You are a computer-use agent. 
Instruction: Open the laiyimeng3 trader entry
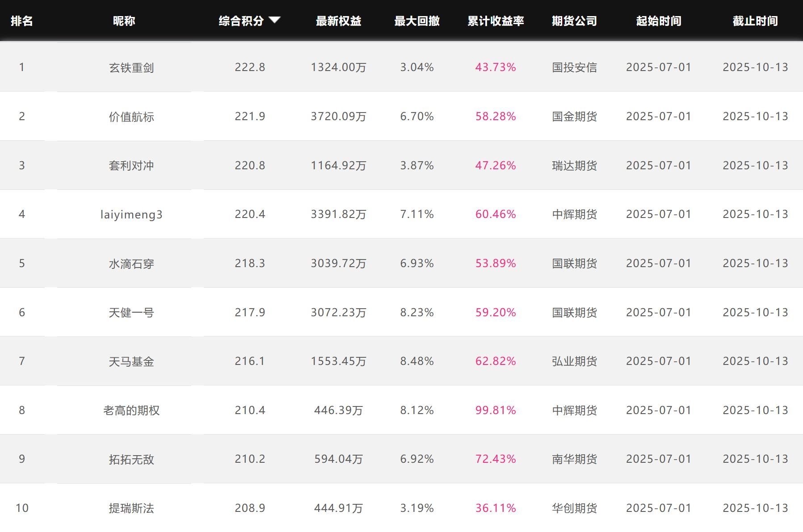pos(131,214)
